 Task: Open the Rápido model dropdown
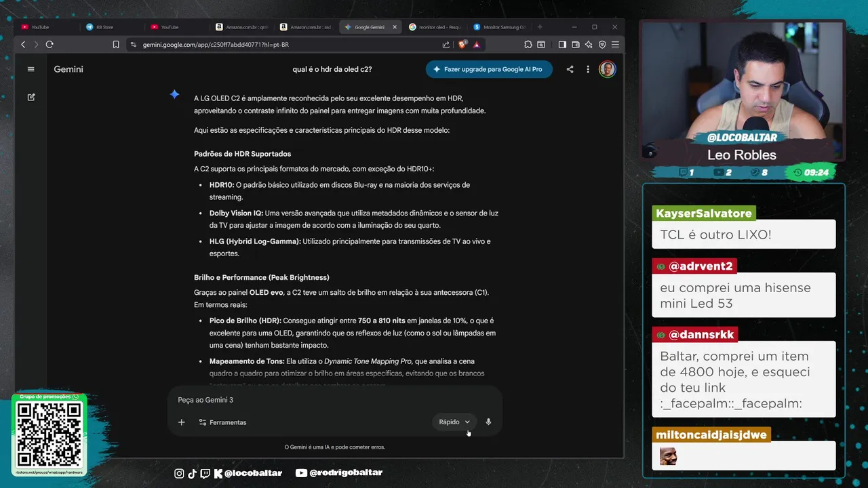tap(454, 422)
